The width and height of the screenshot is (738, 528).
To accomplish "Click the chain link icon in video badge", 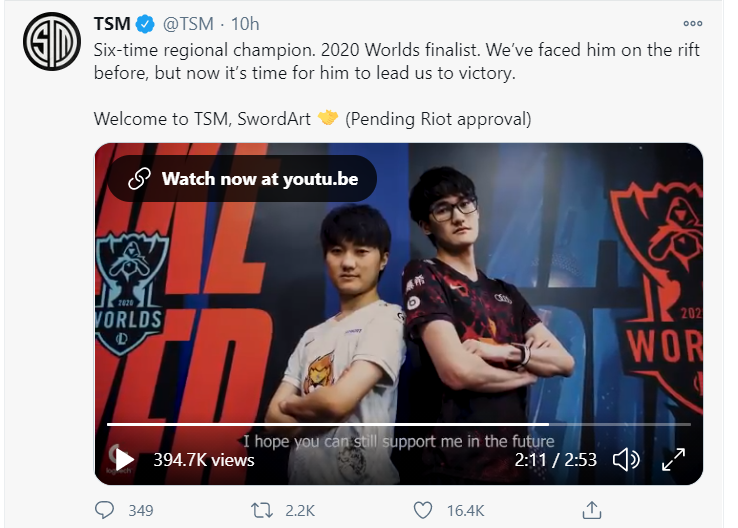I will (139, 179).
